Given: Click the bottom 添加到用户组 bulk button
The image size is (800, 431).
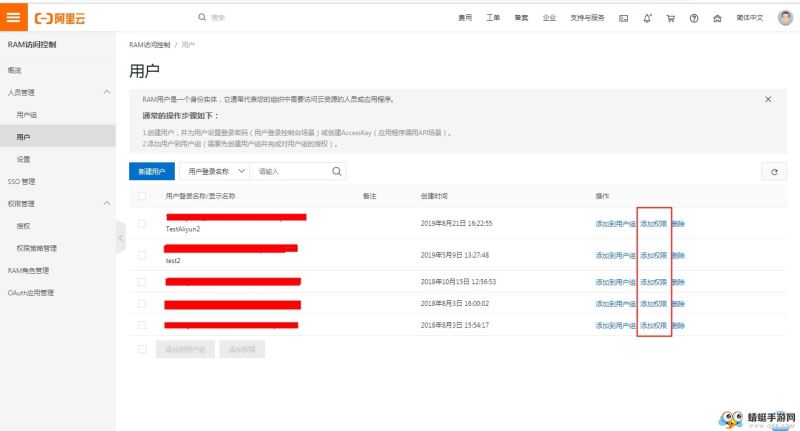Looking at the screenshot, I should coord(185,349).
